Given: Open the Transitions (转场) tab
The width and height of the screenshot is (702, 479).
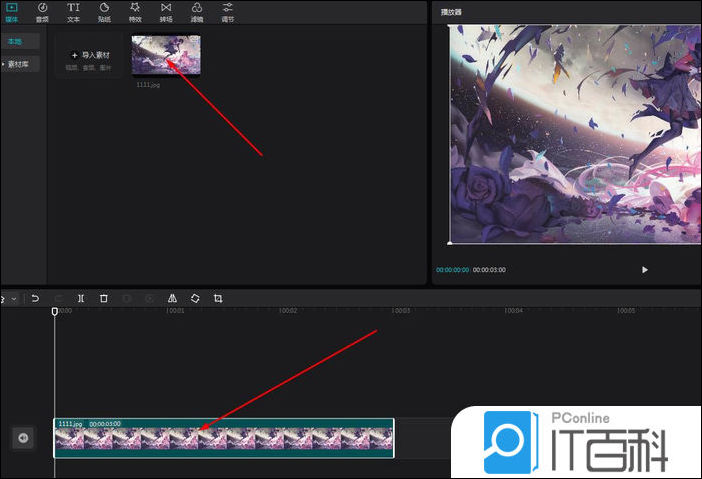Looking at the screenshot, I should [166, 12].
